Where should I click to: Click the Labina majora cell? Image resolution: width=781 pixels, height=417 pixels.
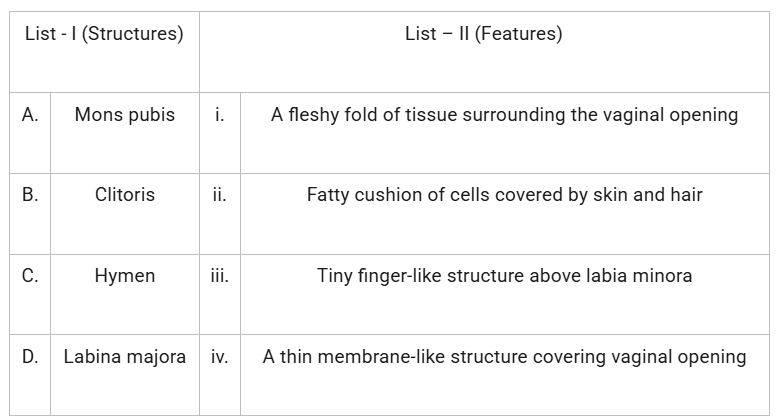coord(125,355)
